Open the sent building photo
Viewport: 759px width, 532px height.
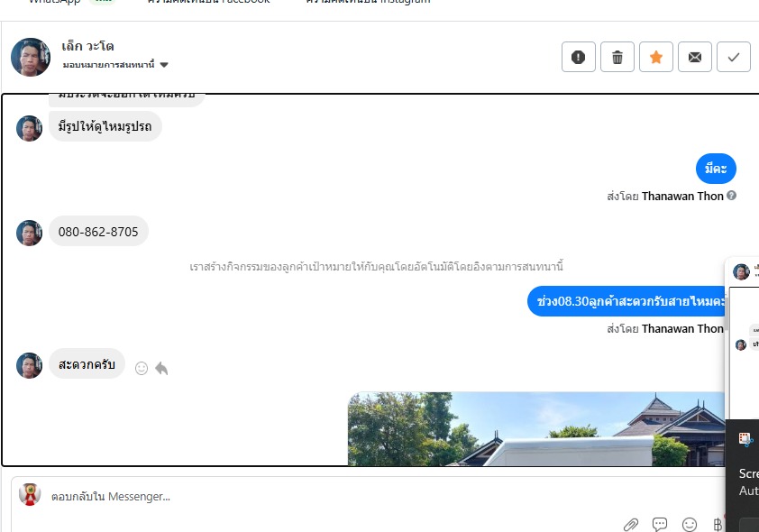(536, 429)
